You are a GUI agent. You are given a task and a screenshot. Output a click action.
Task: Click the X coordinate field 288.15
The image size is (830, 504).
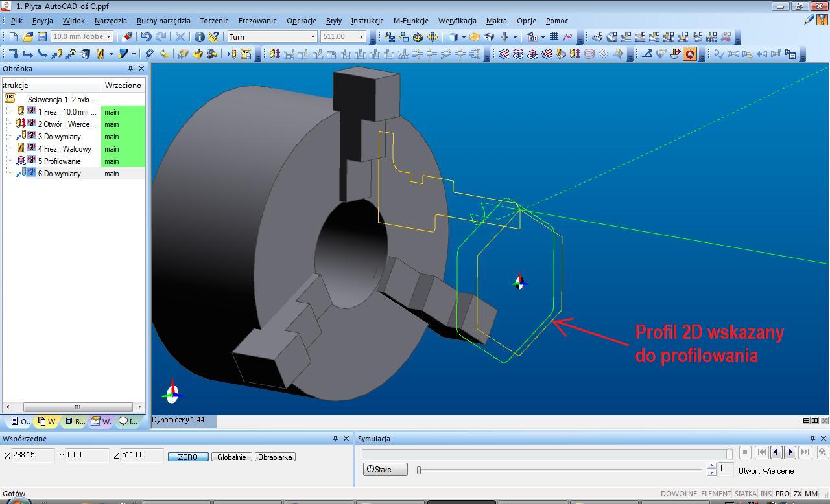(x=32, y=455)
